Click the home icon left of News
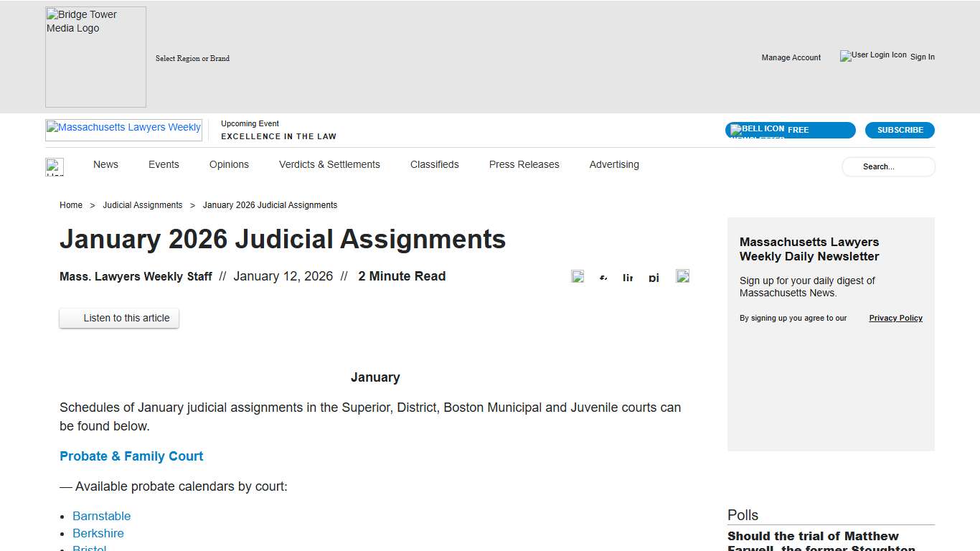The width and height of the screenshot is (980, 551). tap(55, 166)
